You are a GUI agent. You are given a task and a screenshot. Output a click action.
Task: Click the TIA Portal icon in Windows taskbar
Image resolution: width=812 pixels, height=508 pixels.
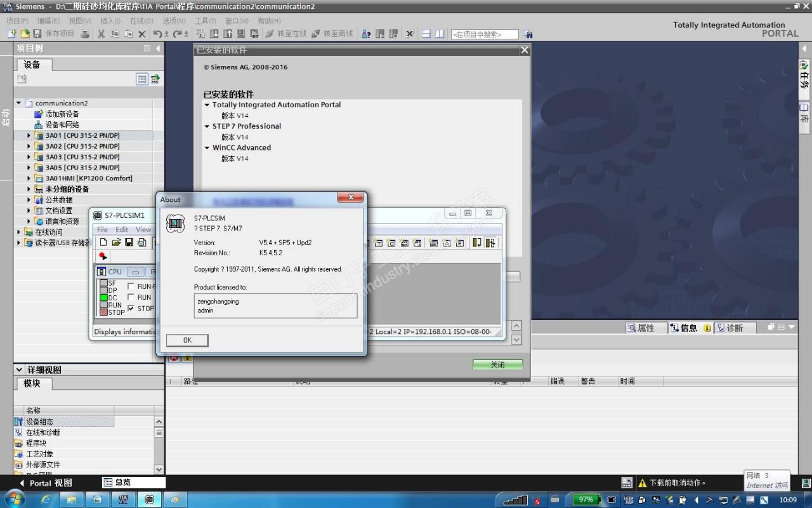pos(123,500)
